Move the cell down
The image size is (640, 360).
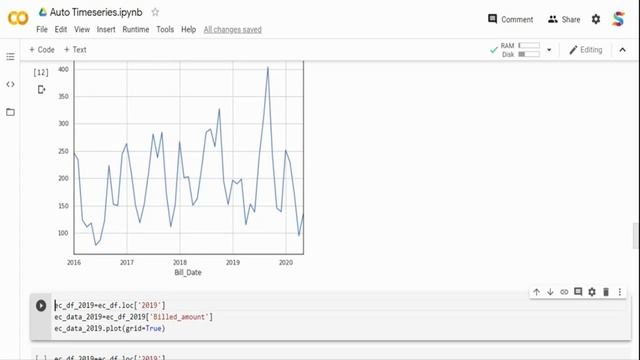[550, 292]
